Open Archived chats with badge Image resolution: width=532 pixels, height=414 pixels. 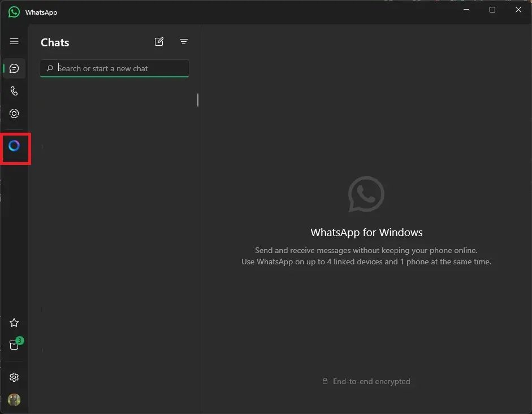pos(16,343)
